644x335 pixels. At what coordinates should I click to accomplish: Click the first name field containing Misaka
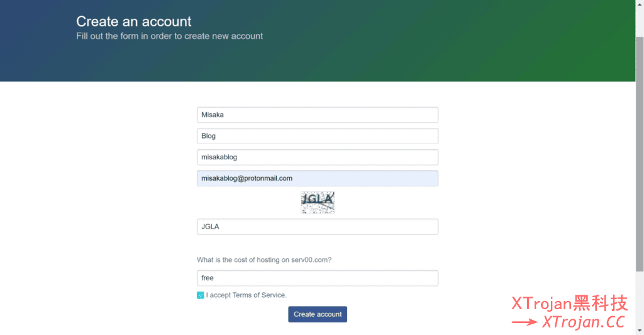317,115
